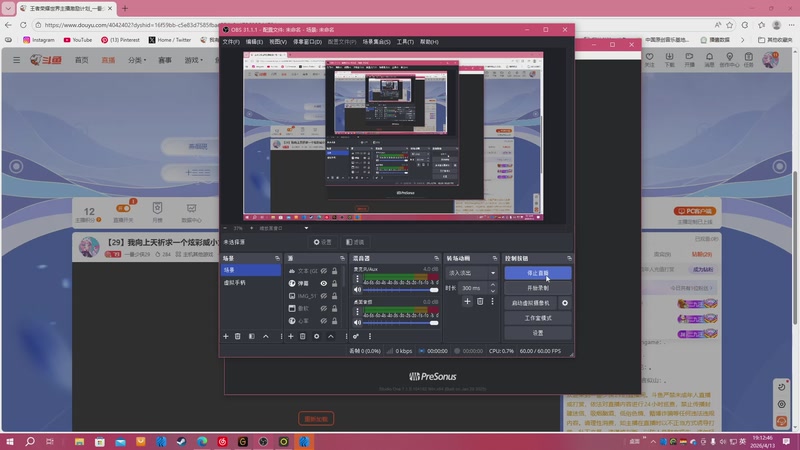Unlock the 文本 text source lock icon
The image size is (800, 450).
point(335,271)
